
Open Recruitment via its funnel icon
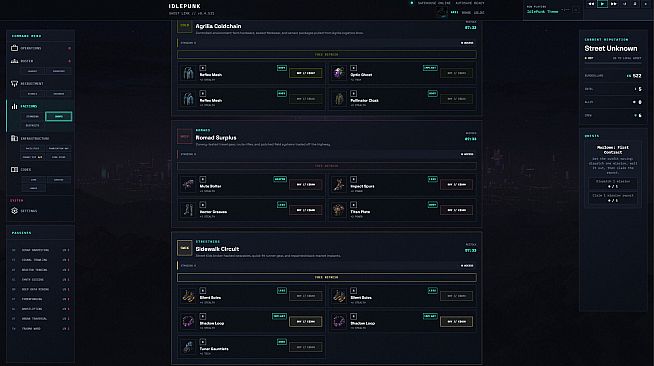[14, 83]
